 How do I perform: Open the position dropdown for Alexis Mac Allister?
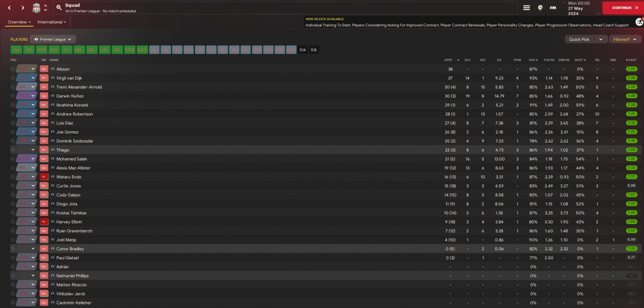(33, 168)
